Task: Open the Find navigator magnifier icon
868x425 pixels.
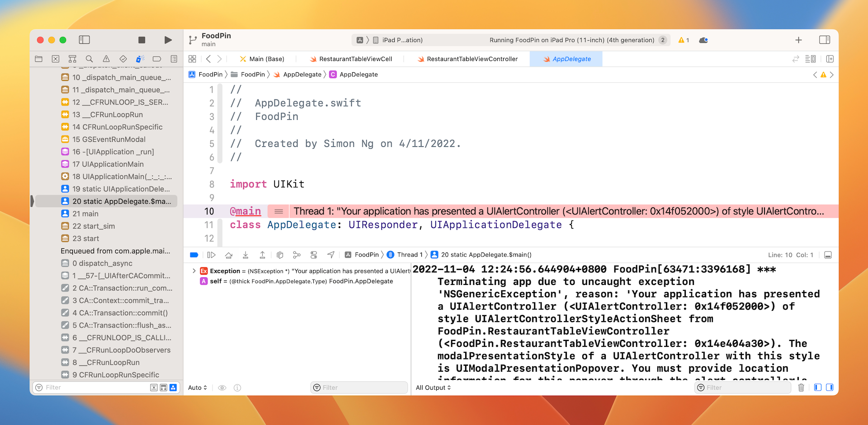Action: 89,59
